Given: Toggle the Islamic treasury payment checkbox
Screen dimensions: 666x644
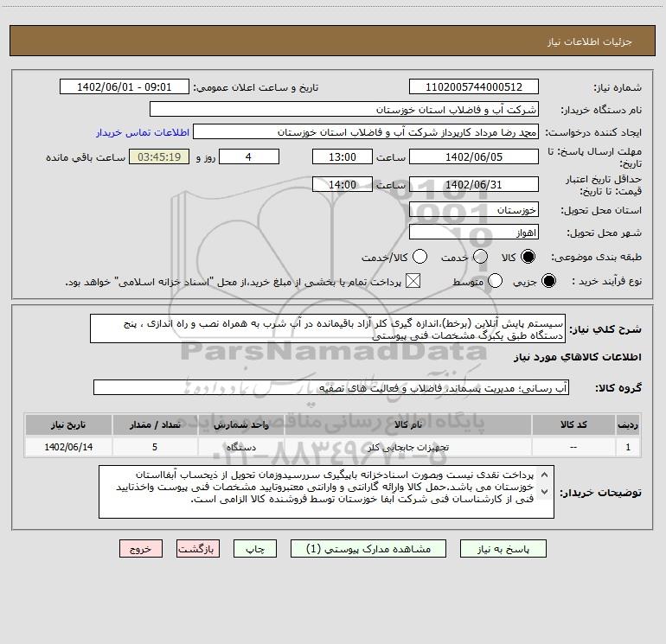Looking at the screenshot, I should tap(413, 281).
